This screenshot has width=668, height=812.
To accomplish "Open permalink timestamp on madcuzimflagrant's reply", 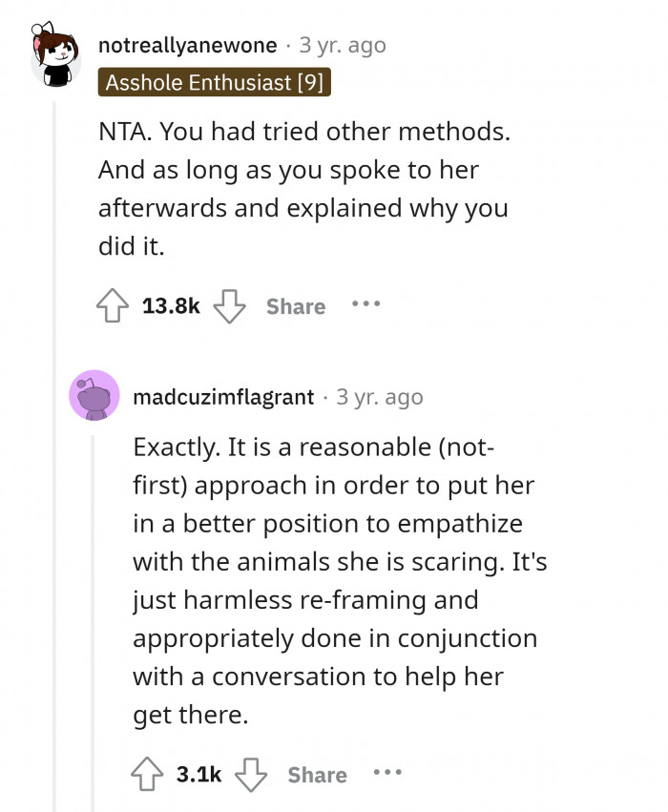I will 380,397.
